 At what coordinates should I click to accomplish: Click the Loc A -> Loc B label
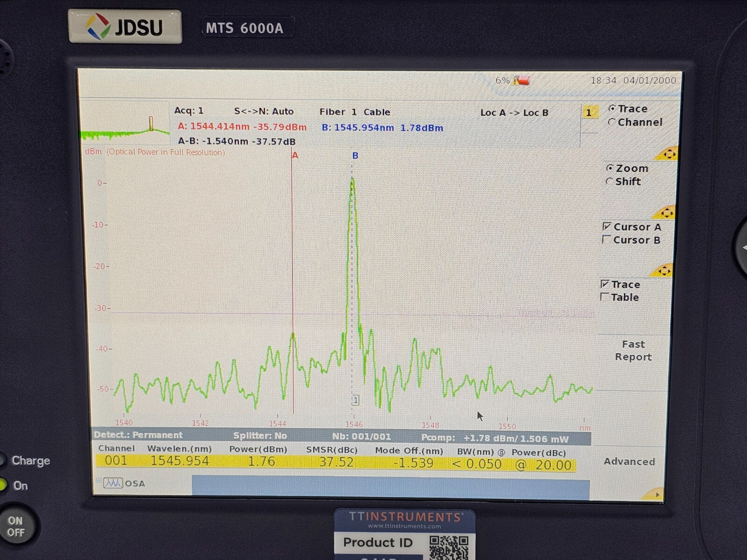[514, 112]
